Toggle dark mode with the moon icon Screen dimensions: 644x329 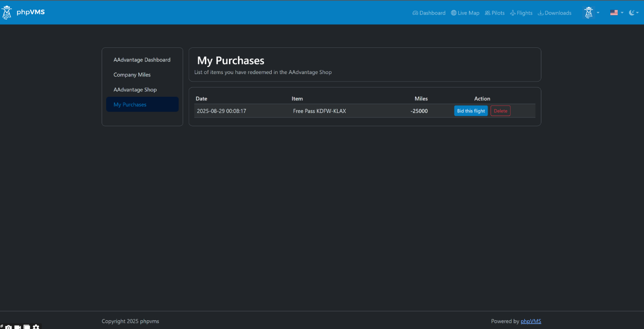tap(631, 12)
